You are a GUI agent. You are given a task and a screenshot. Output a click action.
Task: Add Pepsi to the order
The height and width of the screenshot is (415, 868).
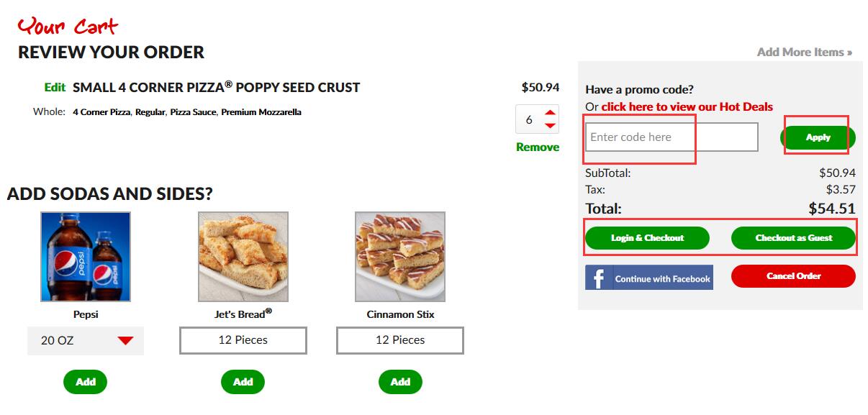85,382
